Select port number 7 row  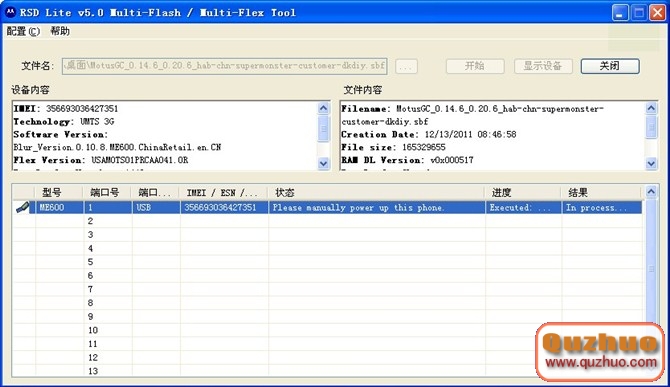(x=327, y=289)
